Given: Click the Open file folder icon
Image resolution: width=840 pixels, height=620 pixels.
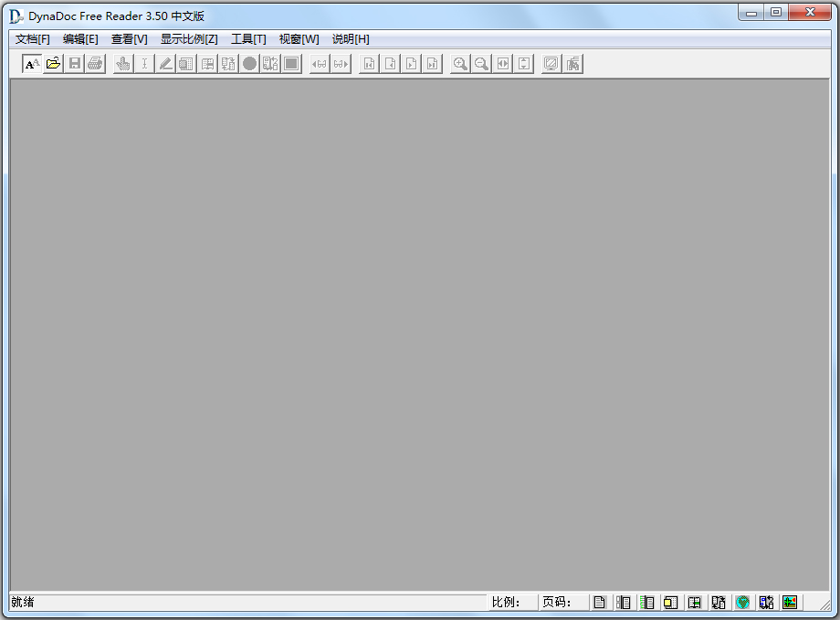Looking at the screenshot, I should click(x=53, y=63).
